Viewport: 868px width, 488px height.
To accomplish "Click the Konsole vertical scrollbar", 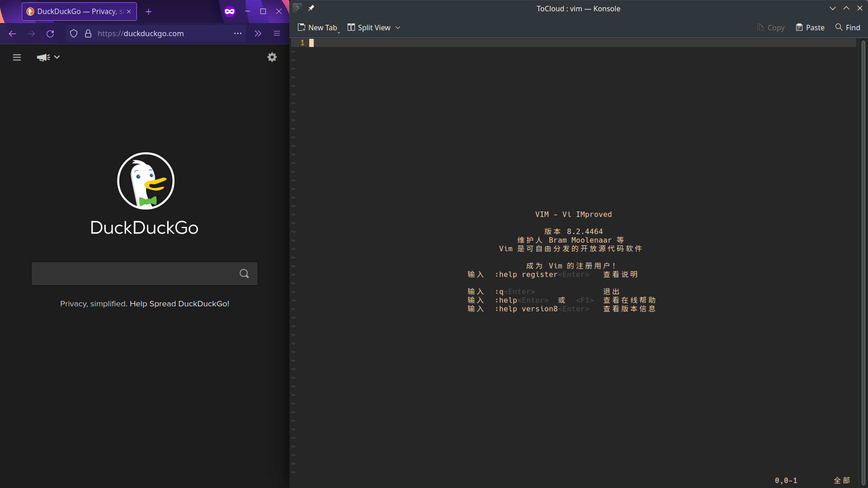I will tap(863, 262).
